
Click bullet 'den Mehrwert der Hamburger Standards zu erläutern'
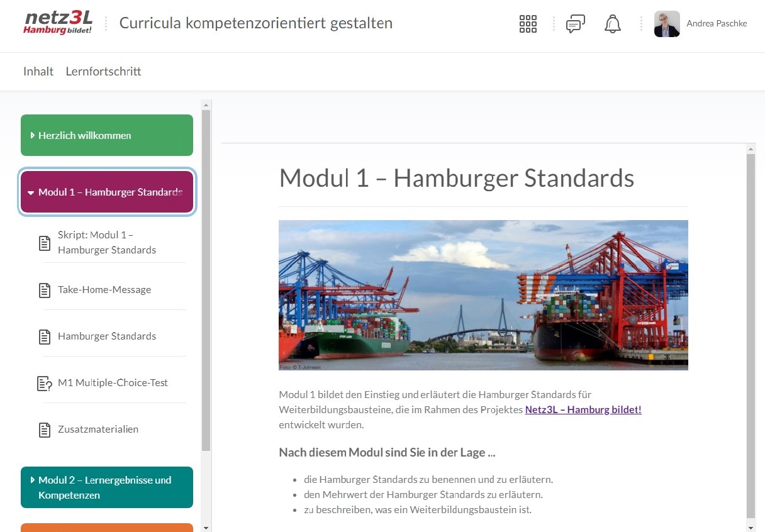coord(423,494)
